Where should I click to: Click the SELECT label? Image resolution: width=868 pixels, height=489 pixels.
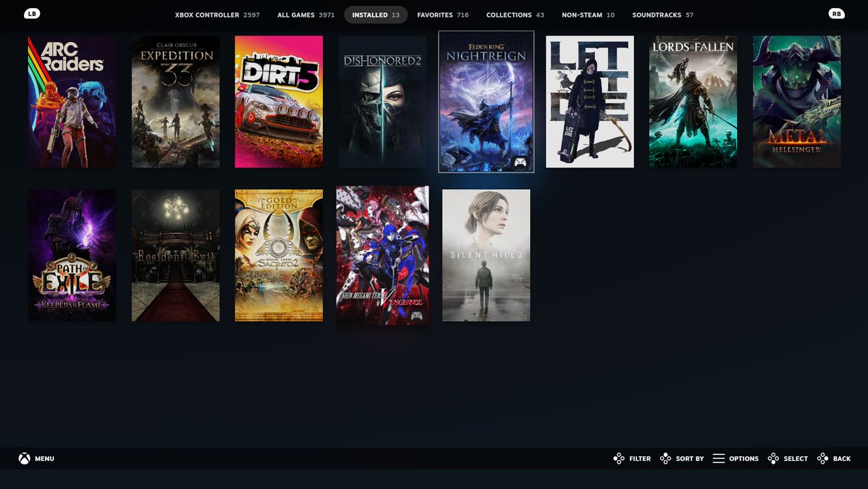[796, 459]
